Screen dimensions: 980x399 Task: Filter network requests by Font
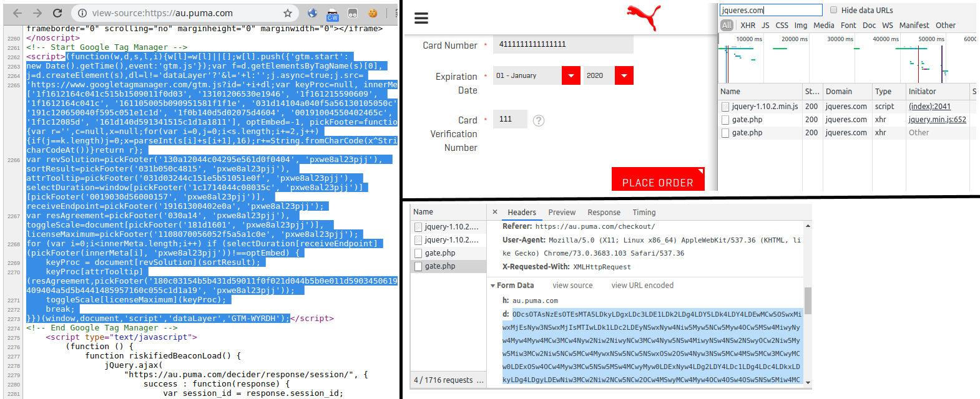[x=849, y=25]
